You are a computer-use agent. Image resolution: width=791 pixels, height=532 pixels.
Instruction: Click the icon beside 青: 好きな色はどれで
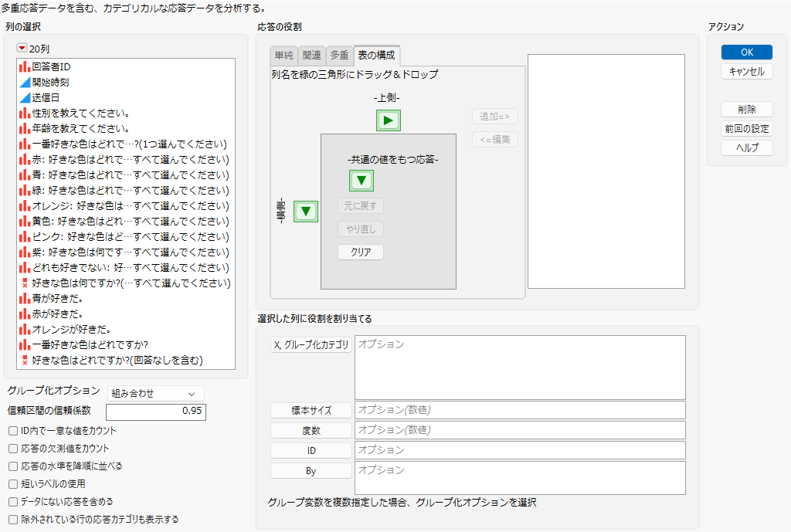coord(25,175)
